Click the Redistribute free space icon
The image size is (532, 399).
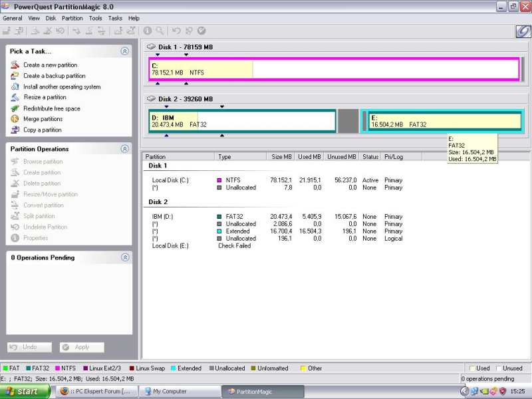15,108
